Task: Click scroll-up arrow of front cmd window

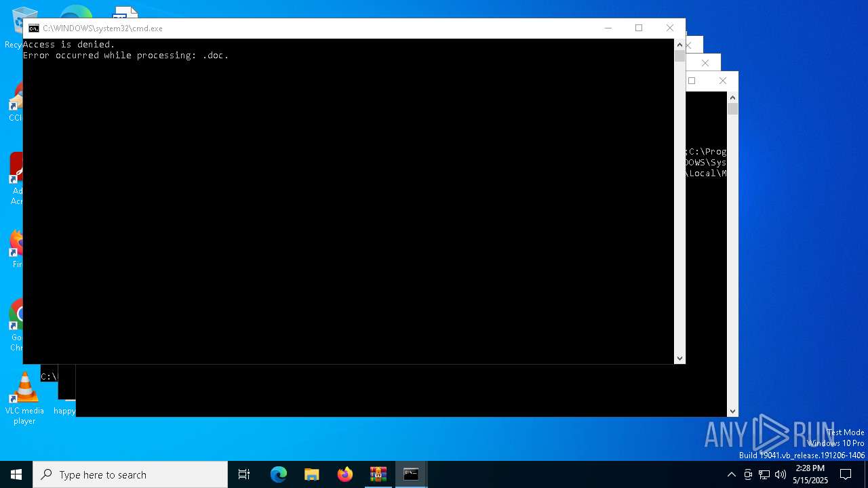Action: (679, 45)
